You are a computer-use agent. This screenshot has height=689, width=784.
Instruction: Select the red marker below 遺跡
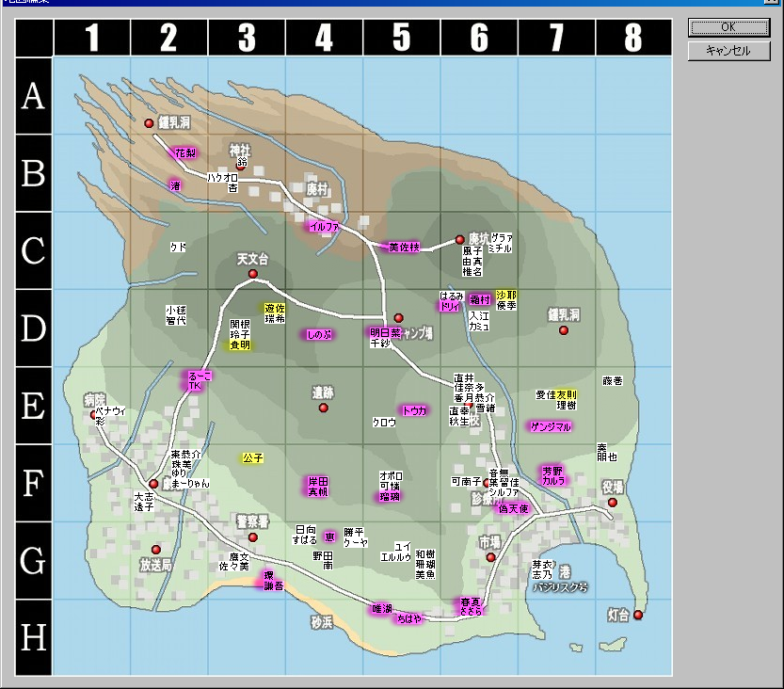(324, 408)
